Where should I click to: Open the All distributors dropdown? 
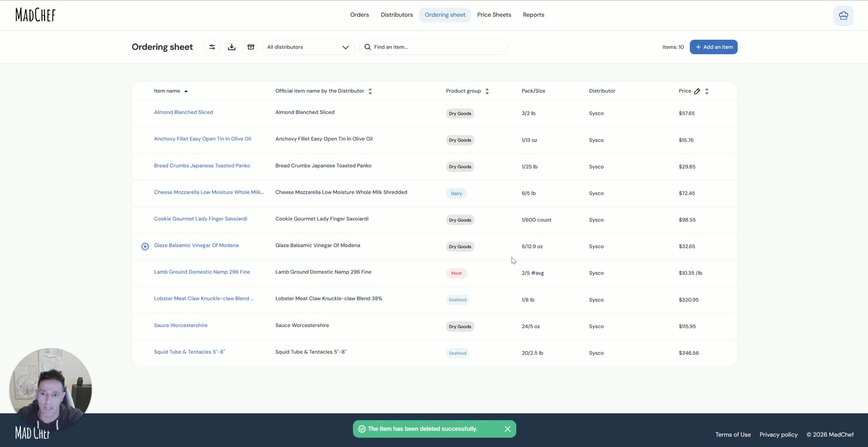point(309,47)
